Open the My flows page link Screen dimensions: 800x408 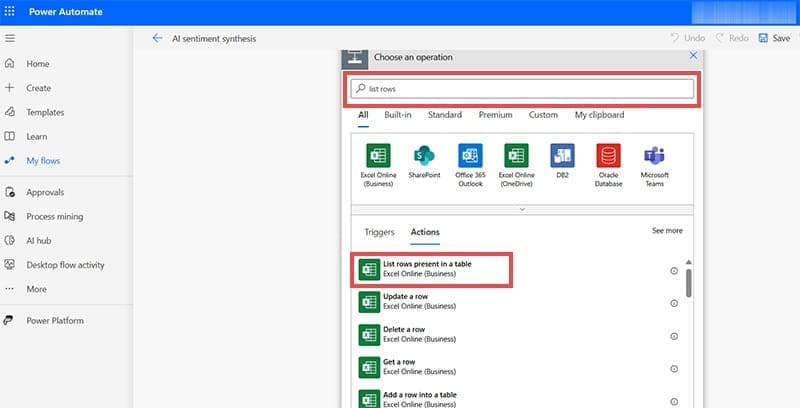tap(43, 161)
